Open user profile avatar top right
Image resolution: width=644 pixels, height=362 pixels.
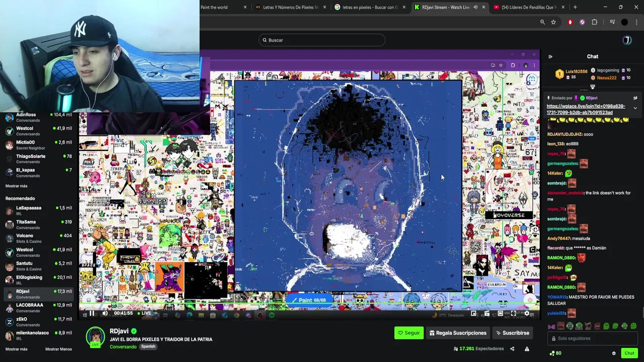pyautogui.click(x=627, y=40)
